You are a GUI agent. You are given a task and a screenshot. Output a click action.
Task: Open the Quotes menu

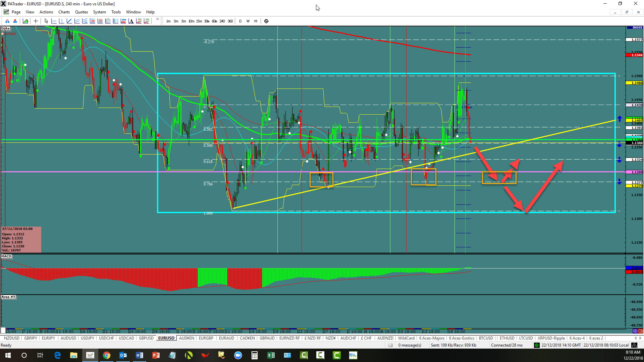click(82, 12)
